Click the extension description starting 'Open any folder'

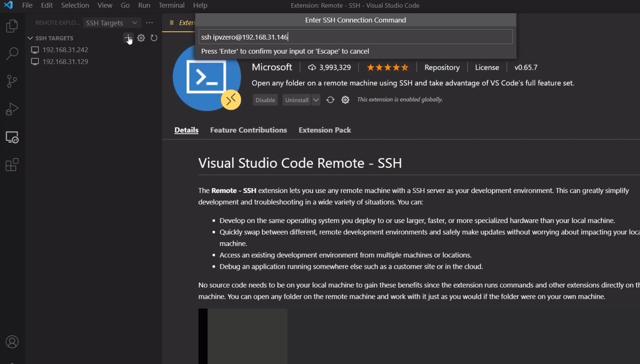(x=413, y=83)
